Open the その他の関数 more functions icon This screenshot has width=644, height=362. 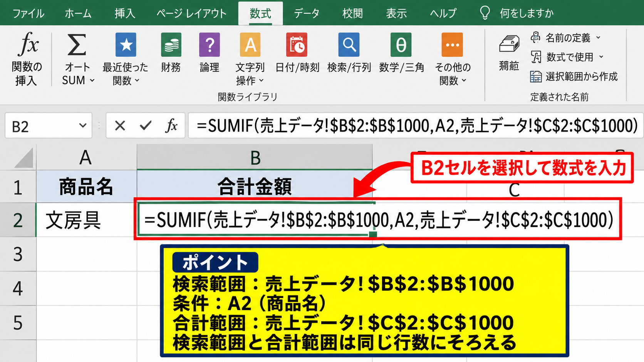click(x=452, y=45)
